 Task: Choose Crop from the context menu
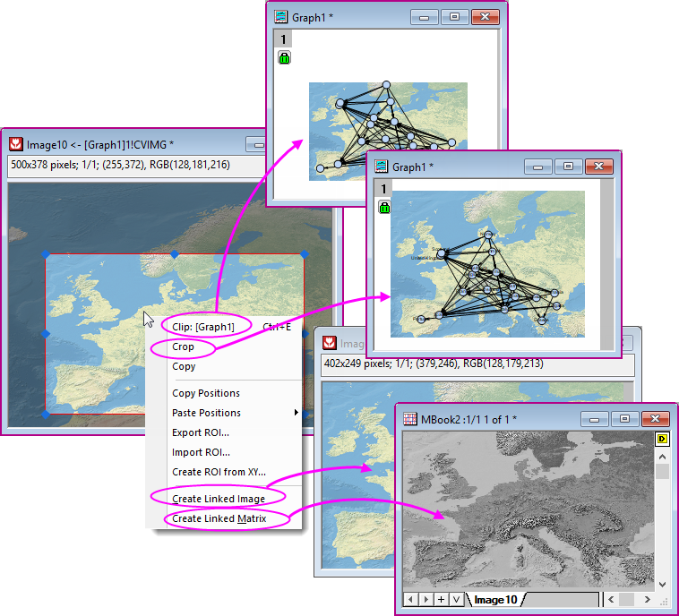pyautogui.click(x=183, y=346)
